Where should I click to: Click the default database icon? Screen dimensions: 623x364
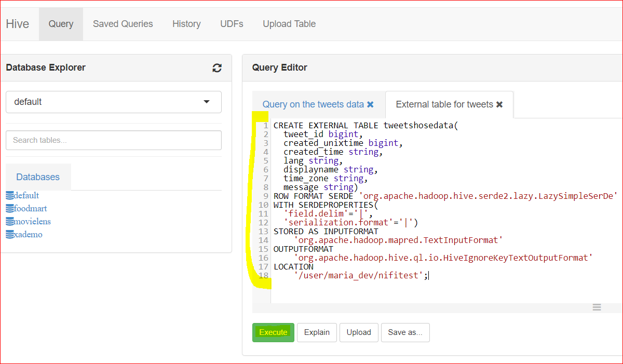pos(10,196)
